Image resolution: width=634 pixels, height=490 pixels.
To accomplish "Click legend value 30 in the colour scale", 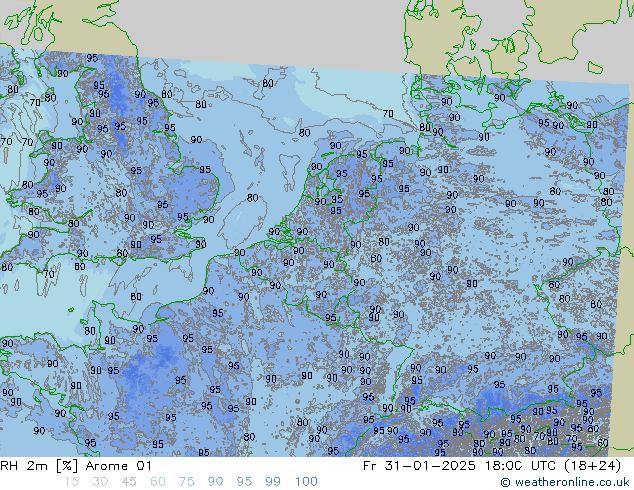I will 100,482.
